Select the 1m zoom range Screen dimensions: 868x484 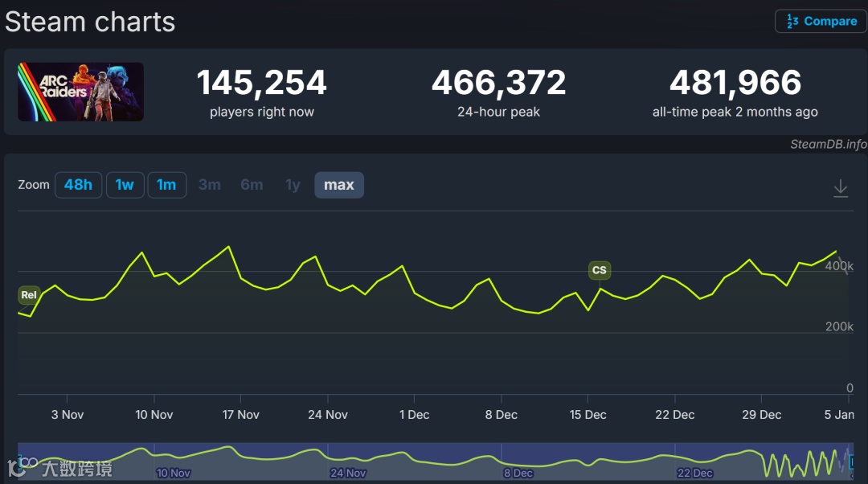tap(166, 185)
